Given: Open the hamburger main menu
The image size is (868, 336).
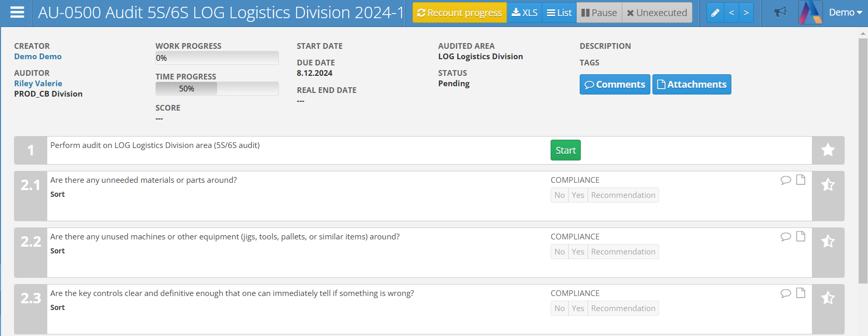Looking at the screenshot, I should pos(17,12).
